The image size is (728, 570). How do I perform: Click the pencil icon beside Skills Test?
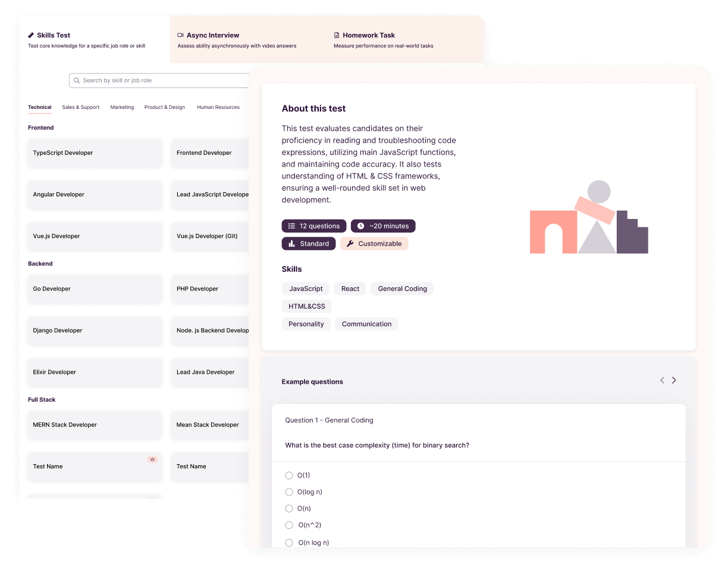[x=32, y=35]
